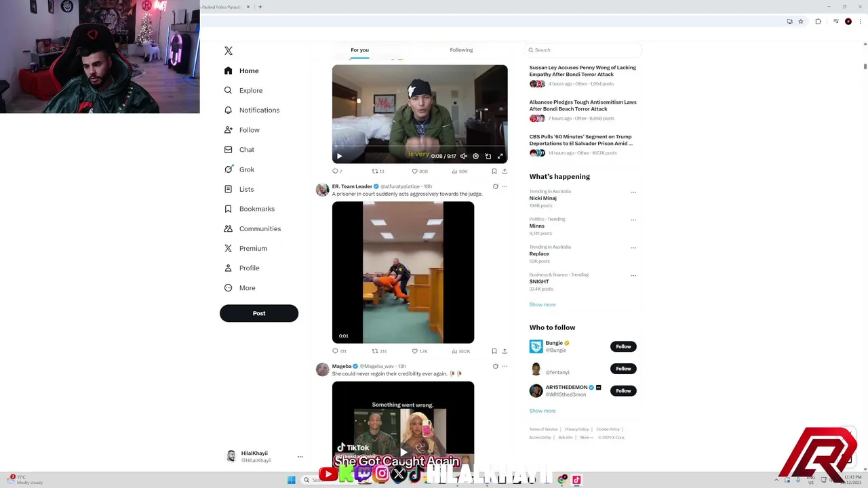The image size is (868, 488).
Task: Show more under Who to follow
Action: [x=542, y=411]
